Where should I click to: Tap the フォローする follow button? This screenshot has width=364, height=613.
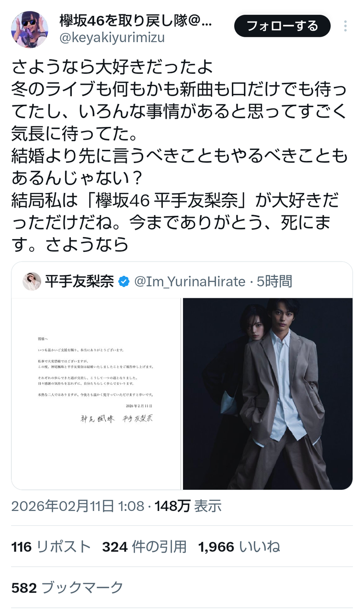tap(282, 26)
